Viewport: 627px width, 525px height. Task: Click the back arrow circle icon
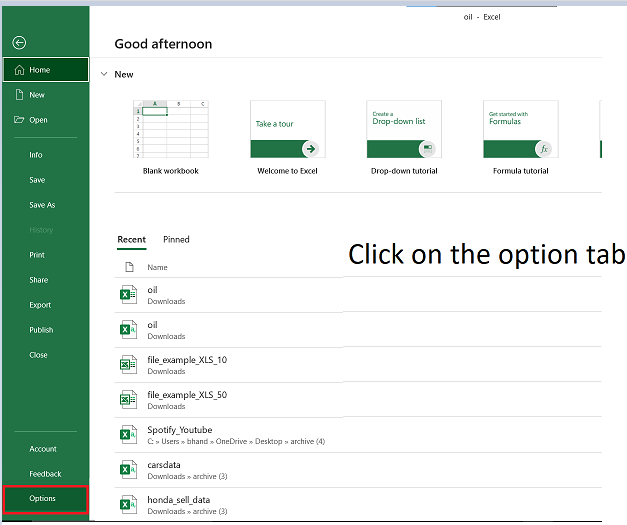tap(19, 42)
